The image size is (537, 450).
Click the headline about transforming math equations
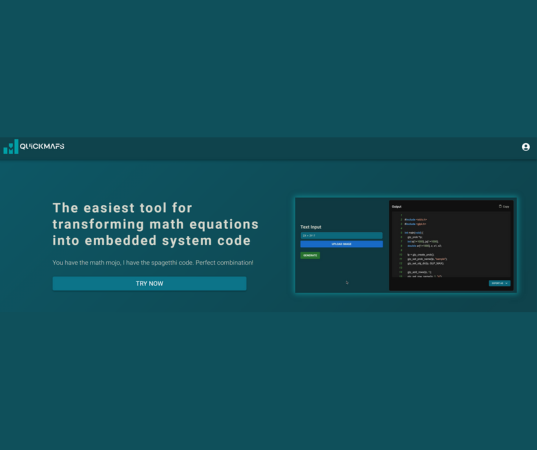pos(155,224)
